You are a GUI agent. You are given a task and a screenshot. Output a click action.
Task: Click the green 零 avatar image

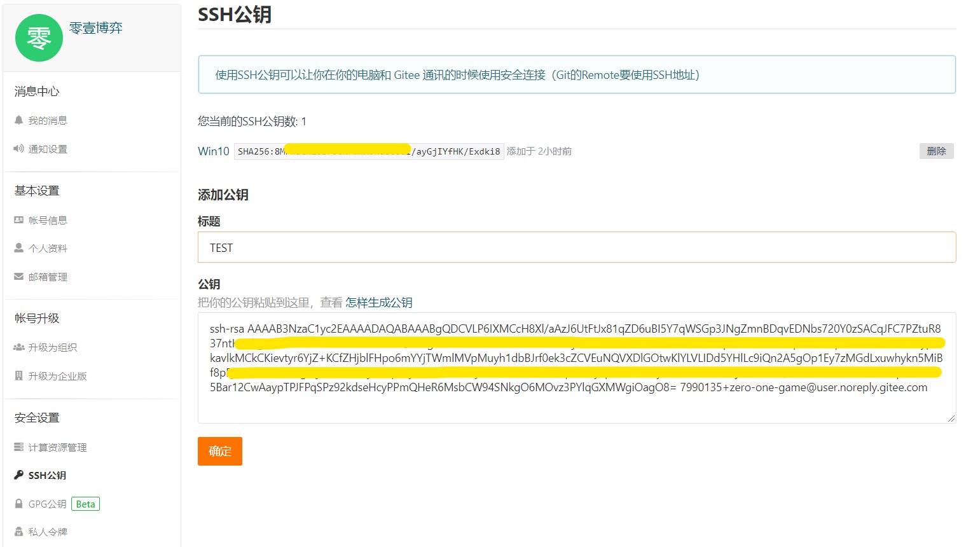[x=39, y=38]
